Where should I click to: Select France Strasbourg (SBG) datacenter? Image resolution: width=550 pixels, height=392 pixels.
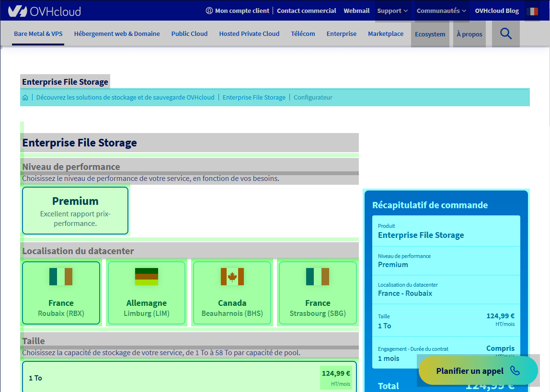point(318,293)
